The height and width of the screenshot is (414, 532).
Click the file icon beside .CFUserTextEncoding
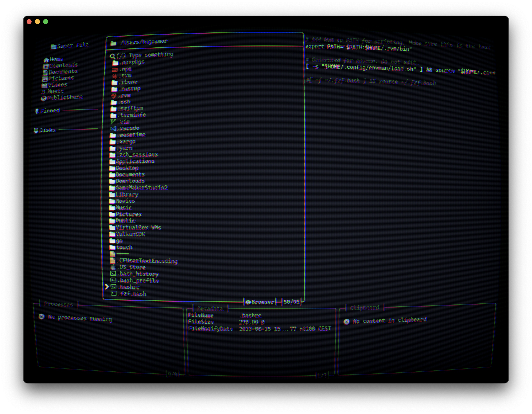pos(113,260)
